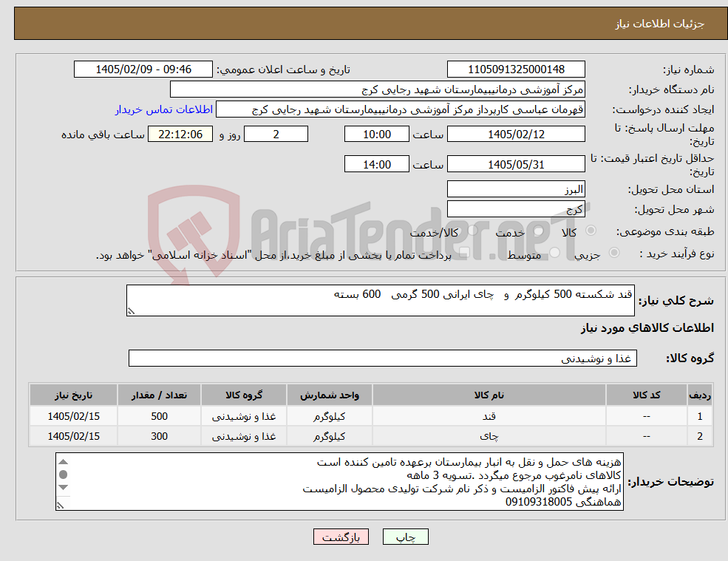Click the quantity 500 cell in قند row
The image size is (728, 561).
coord(159,416)
